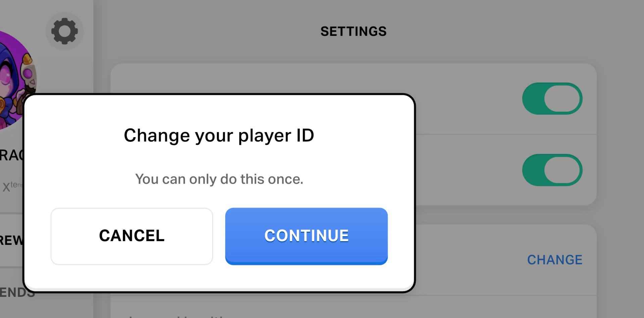This screenshot has height=318, width=644.
Task: Dismiss the dialog with CANCEL
Action: tap(132, 236)
